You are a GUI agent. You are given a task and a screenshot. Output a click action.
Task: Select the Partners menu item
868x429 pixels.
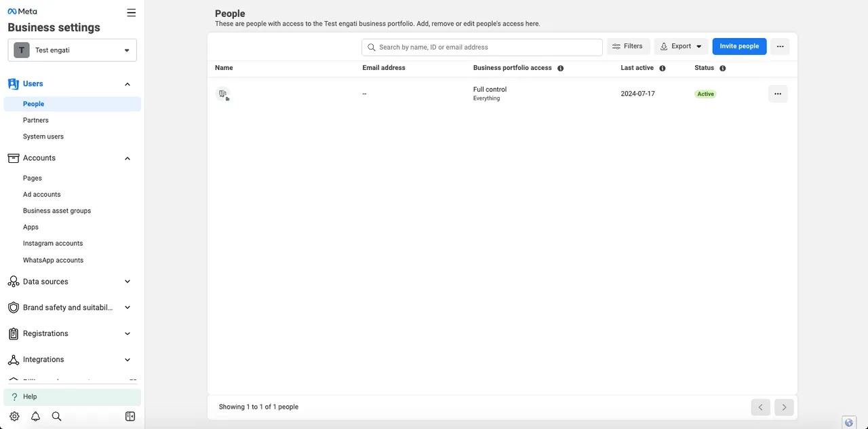36,120
